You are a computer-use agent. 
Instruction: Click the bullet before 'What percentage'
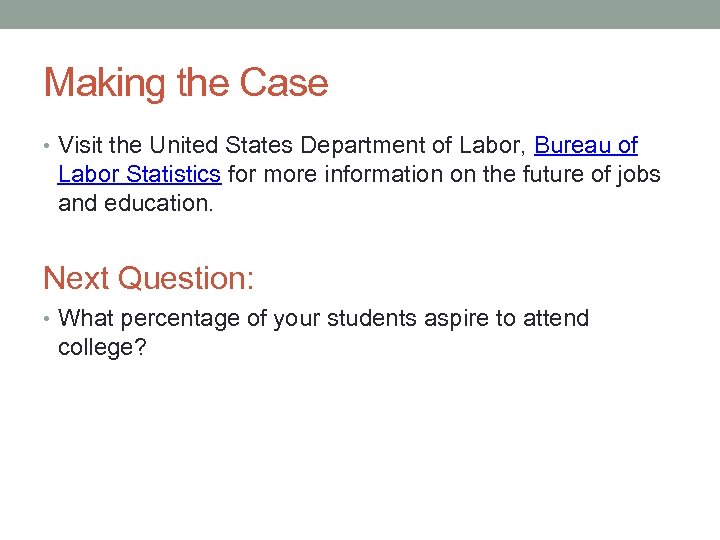click(x=48, y=320)
